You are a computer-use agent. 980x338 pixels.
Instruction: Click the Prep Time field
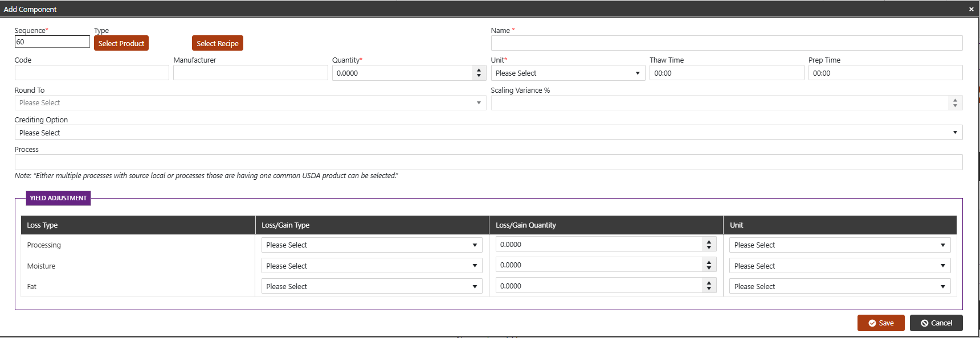[885, 73]
